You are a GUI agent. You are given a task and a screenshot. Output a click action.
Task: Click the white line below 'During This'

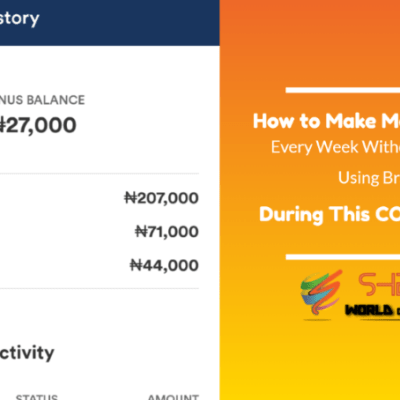(343, 257)
